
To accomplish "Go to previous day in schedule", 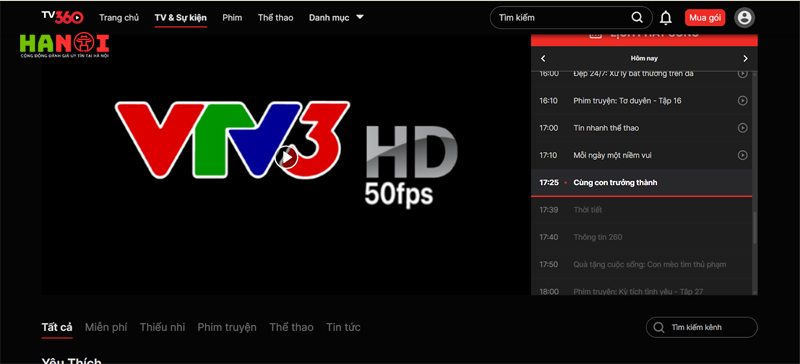I will tap(543, 58).
